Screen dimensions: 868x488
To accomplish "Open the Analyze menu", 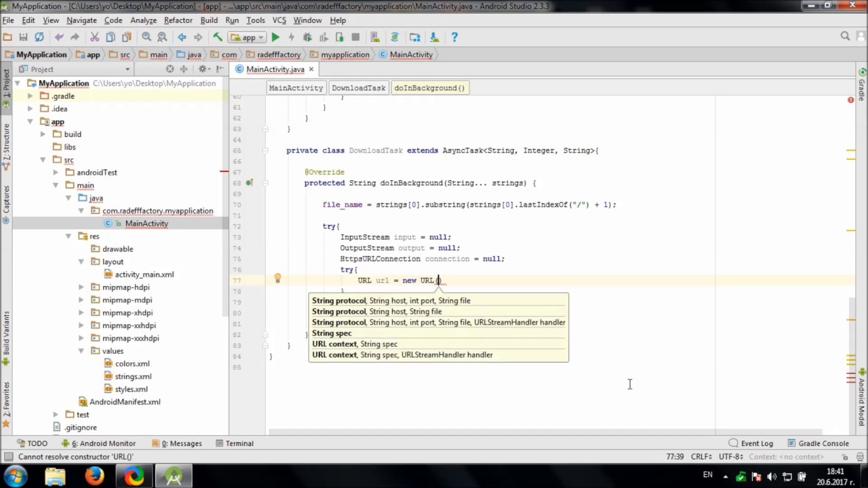I will [144, 20].
